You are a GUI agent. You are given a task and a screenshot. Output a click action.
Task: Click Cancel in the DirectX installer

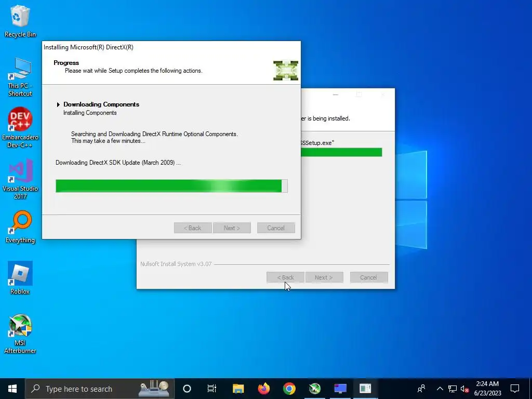click(x=276, y=228)
